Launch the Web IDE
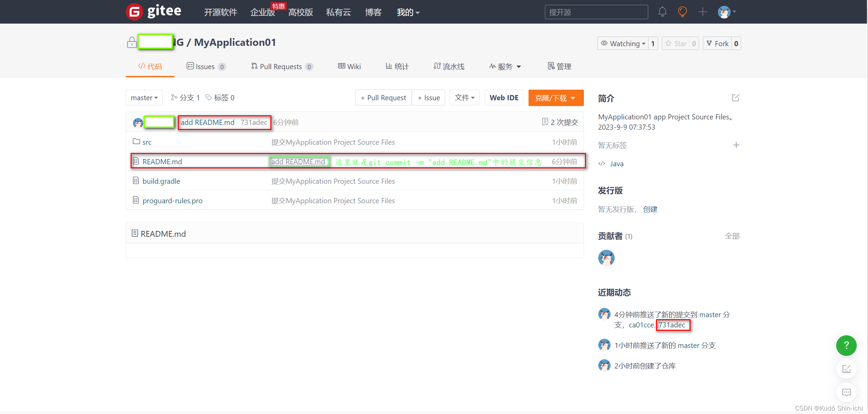The height and width of the screenshot is (414, 868). (504, 98)
